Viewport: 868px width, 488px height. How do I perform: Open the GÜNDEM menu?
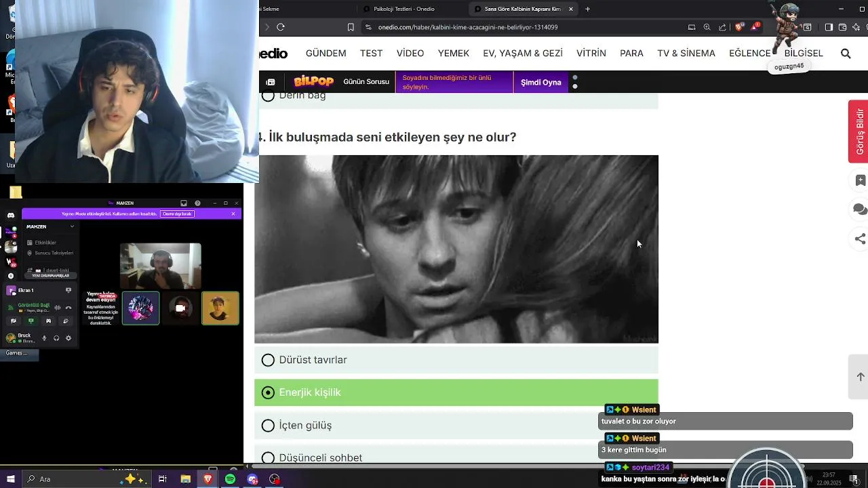pyautogui.click(x=325, y=54)
